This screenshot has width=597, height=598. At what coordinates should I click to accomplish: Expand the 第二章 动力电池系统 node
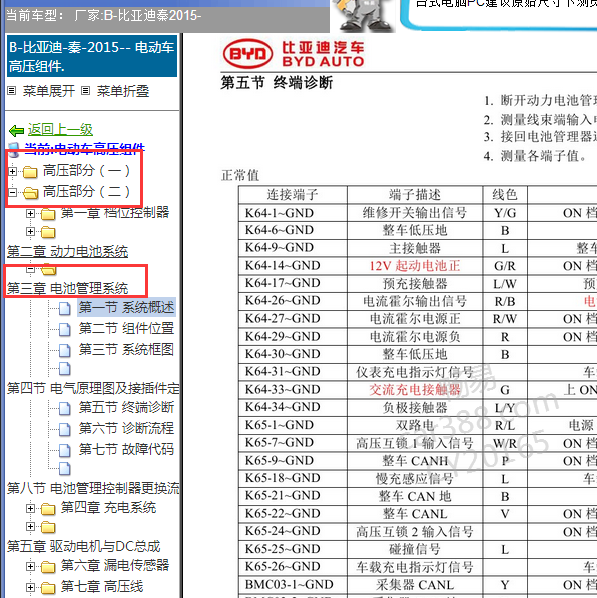[30, 231]
